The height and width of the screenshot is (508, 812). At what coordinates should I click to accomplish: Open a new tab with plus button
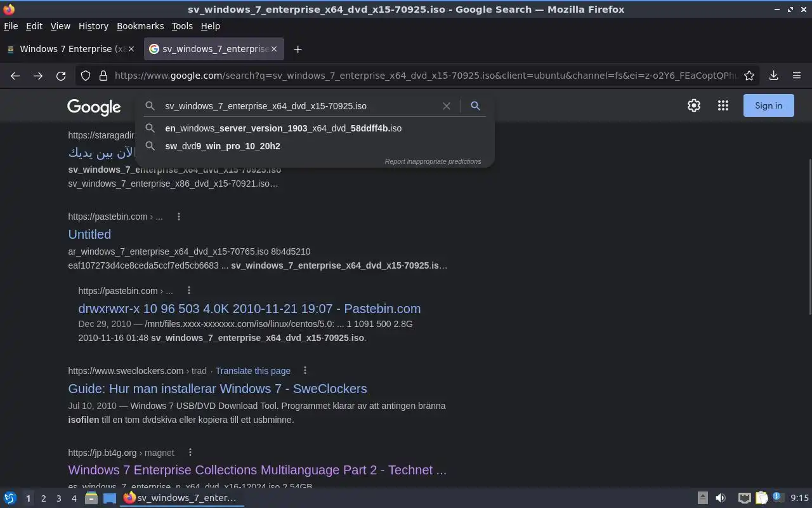click(x=298, y=49)
